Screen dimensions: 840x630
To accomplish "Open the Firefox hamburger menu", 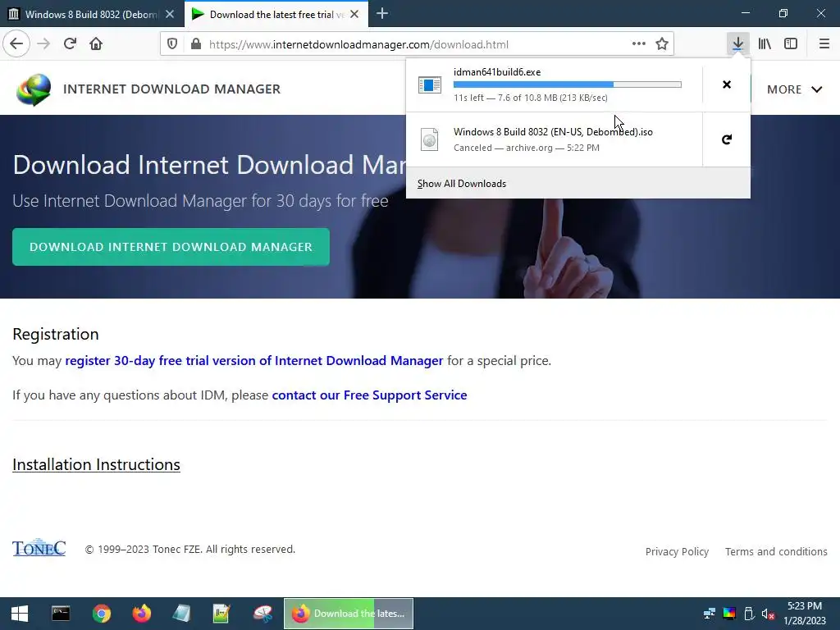I will pos(824,44).
